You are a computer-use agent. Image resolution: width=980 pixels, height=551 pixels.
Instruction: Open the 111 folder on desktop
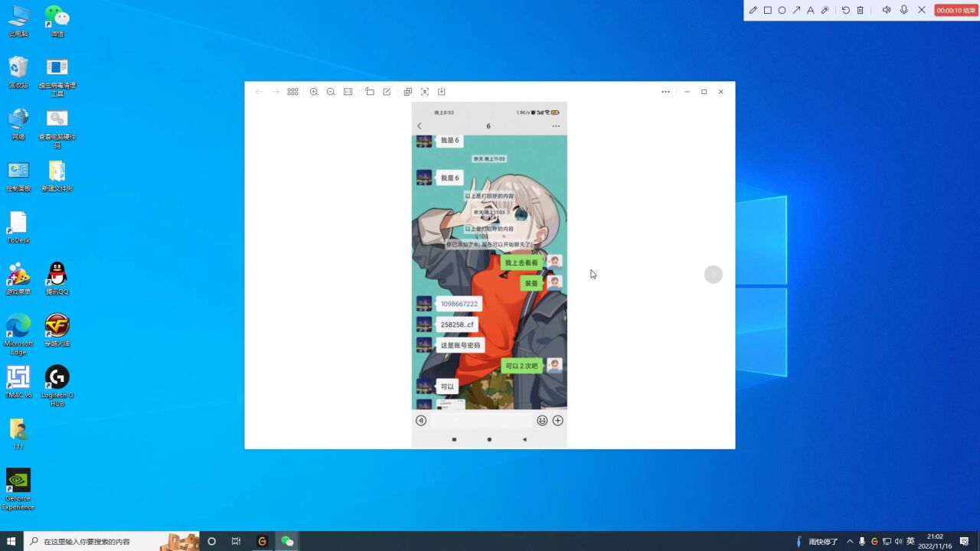pos(18,434)
